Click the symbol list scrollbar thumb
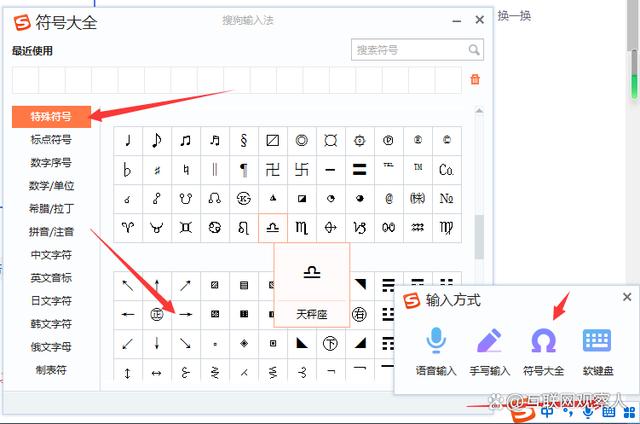640x424 pixels. (479, 237)
